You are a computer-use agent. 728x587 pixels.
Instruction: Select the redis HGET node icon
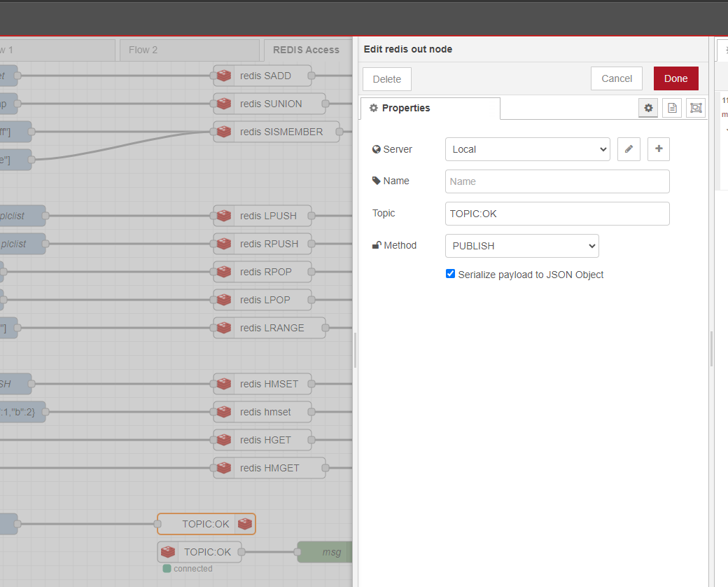coord(224,440)
